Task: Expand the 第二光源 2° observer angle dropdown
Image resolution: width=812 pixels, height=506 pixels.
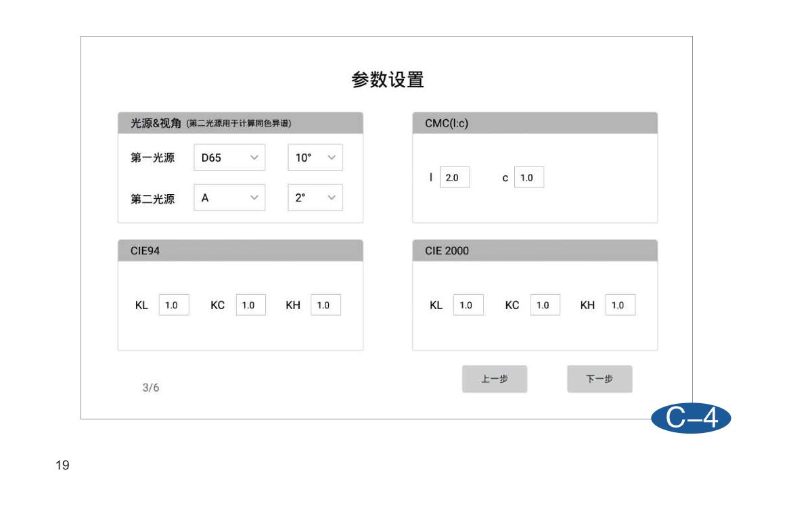Action: coord(315,198)
